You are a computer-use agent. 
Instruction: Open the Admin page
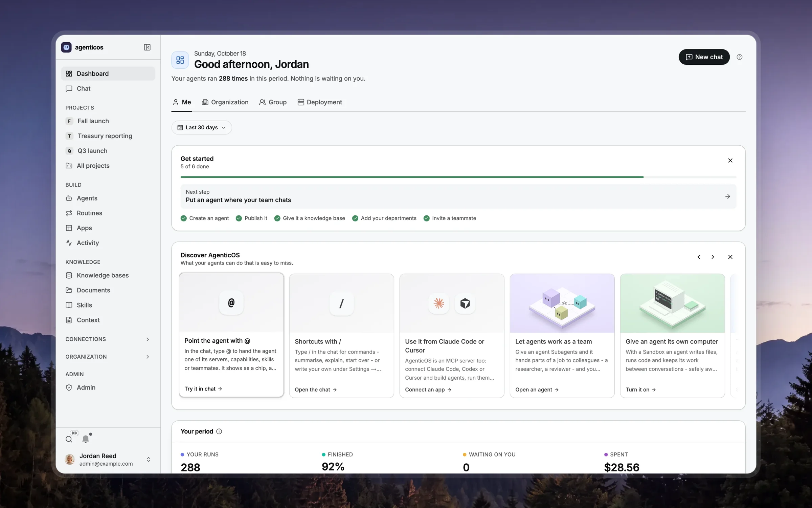pyautogui.click(x=108, y=387)
